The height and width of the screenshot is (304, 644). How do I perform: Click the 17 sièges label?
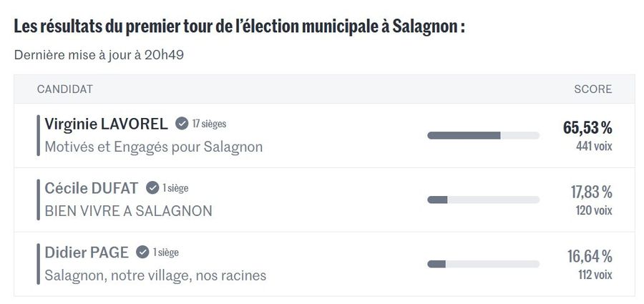pos(209,124)
